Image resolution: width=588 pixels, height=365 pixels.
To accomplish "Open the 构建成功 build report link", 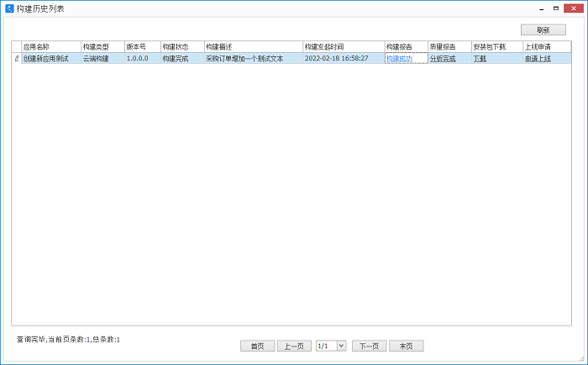I will coord(399,59).
